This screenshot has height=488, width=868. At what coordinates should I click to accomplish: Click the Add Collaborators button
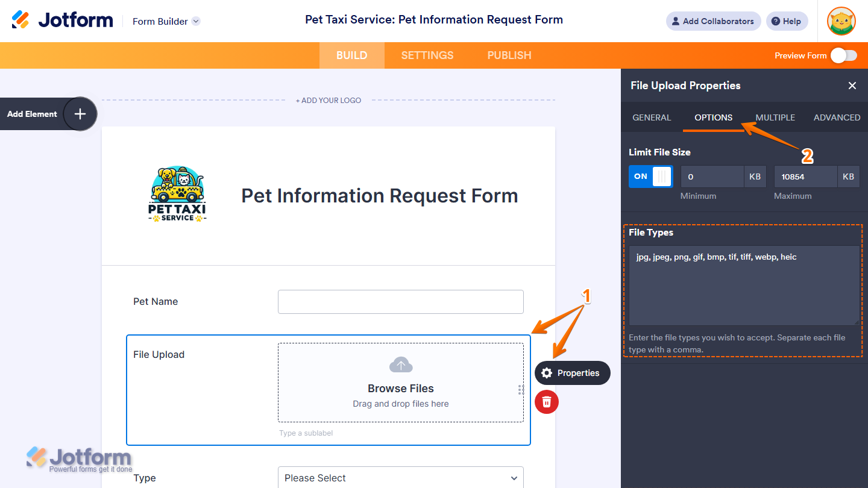click(x=713, y=21)
